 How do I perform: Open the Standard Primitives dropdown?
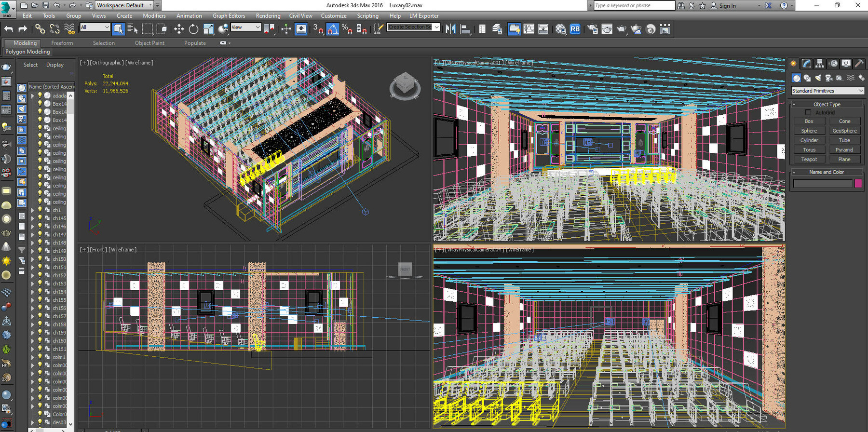(x=827, y=91)
